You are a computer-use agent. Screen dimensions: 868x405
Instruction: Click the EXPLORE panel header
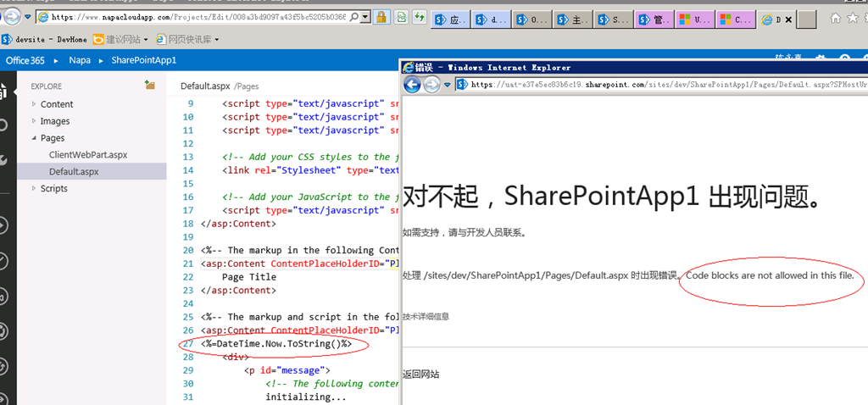point(47,86)
